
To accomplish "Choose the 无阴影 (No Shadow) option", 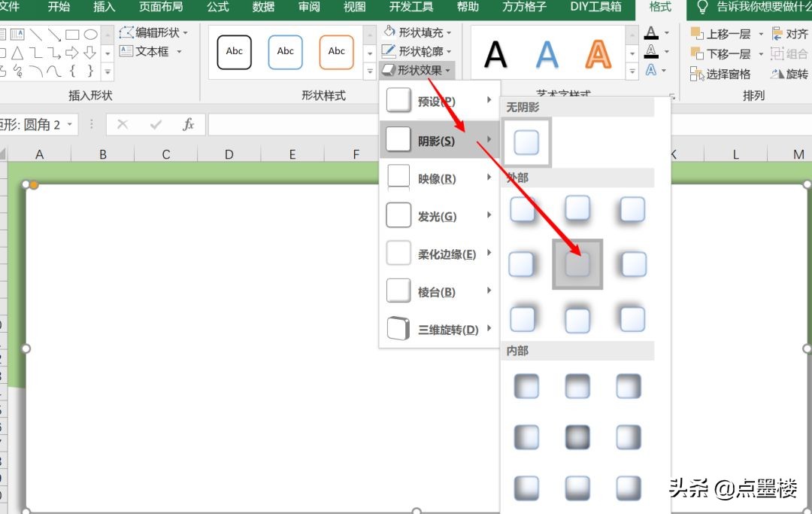I will pyautogui.click(x=526, y=141).
